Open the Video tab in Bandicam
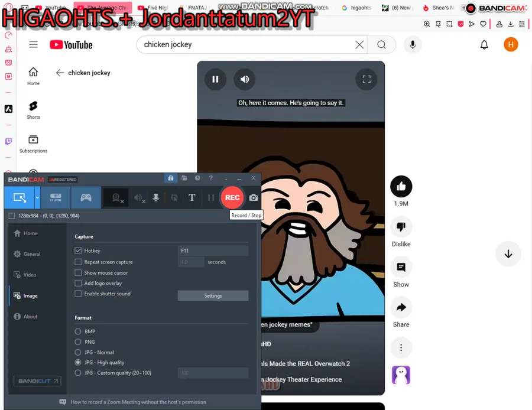The width and height of the screenshot is (532, 410). click(25, 275)
